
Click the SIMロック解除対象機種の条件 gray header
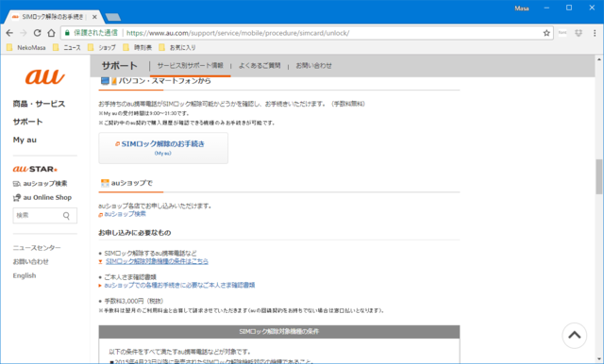(279, 332)
